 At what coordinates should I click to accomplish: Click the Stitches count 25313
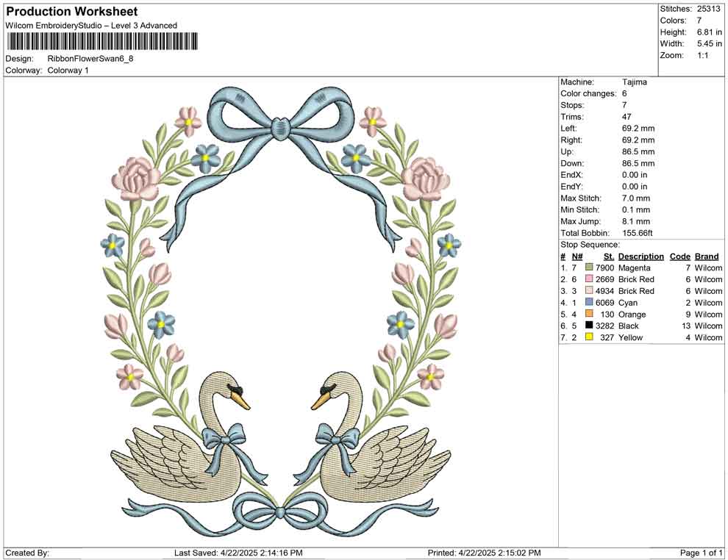click(707, 10)
